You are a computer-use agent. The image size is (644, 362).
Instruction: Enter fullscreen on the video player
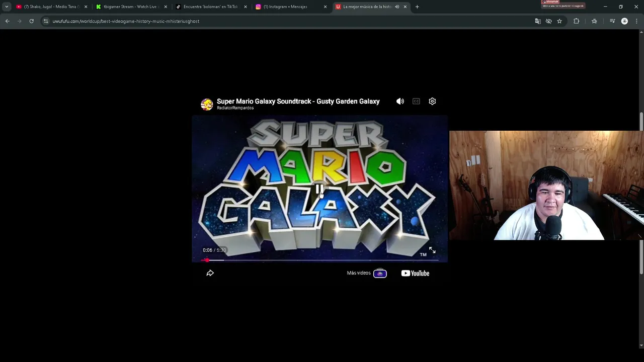tap(432, 250)
